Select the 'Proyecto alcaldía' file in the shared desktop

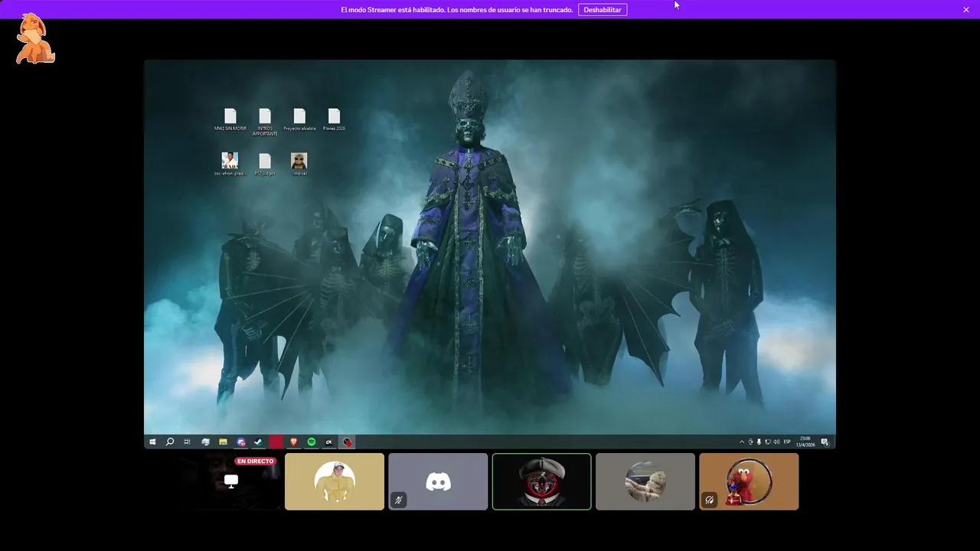(x=299, y=119)
